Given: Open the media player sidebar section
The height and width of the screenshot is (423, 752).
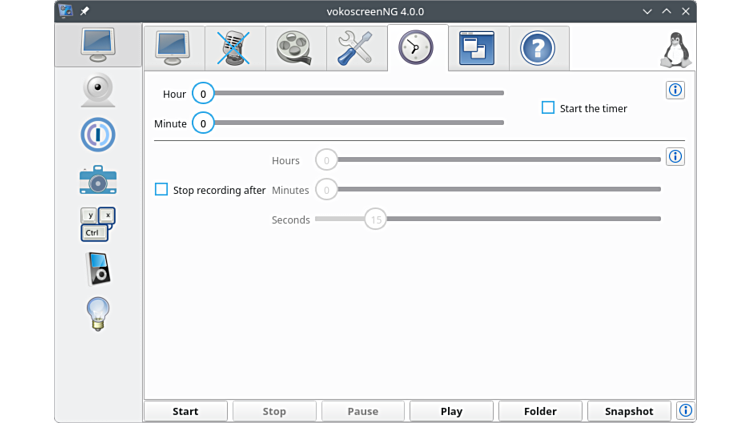Looking at the screenshot, I should pos(98,268).
